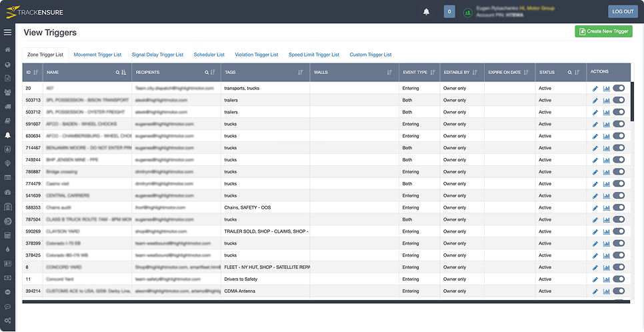Screen dimensions: 644x332
Task: Sort by STATUS column sort arrow
Action: pos(577,72)
